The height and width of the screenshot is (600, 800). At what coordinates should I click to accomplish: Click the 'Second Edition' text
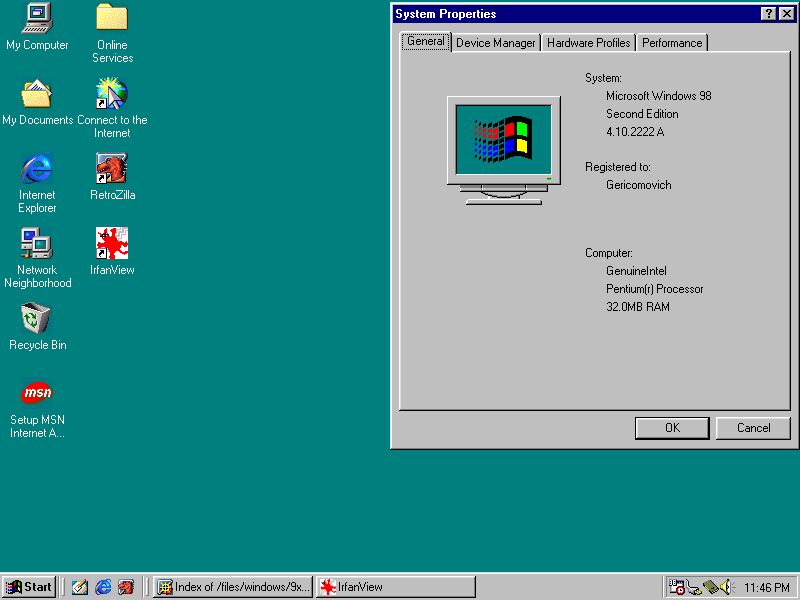tap(642, 114)
